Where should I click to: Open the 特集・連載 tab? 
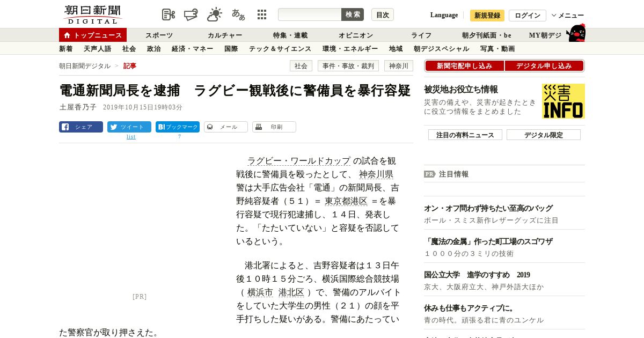290,35
